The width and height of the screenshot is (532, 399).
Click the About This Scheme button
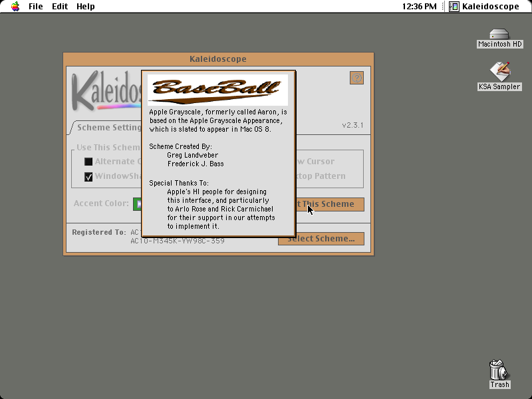pyautogui.click(x=330, y=204)
